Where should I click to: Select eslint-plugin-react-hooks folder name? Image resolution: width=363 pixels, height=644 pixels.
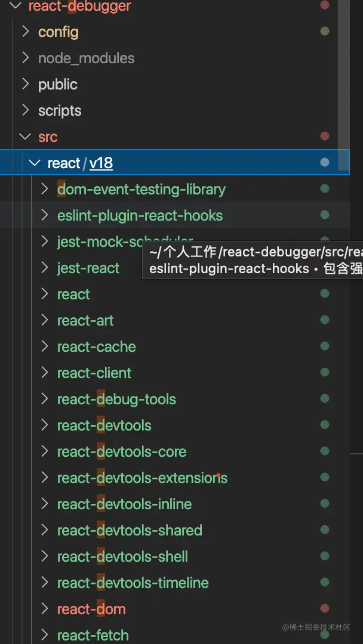click(x=140, y=216)
